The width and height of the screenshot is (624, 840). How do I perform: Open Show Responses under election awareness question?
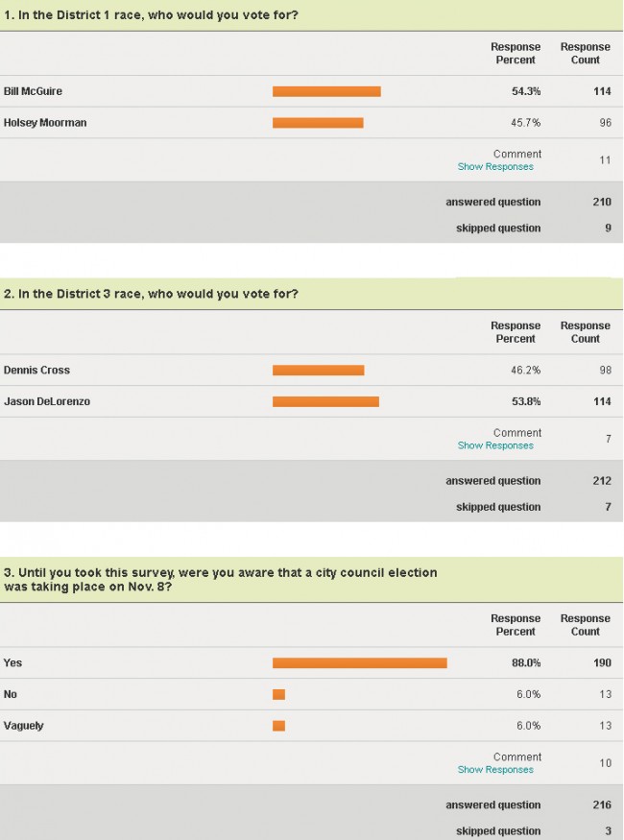pyautogui.click(x=495, y=770)
